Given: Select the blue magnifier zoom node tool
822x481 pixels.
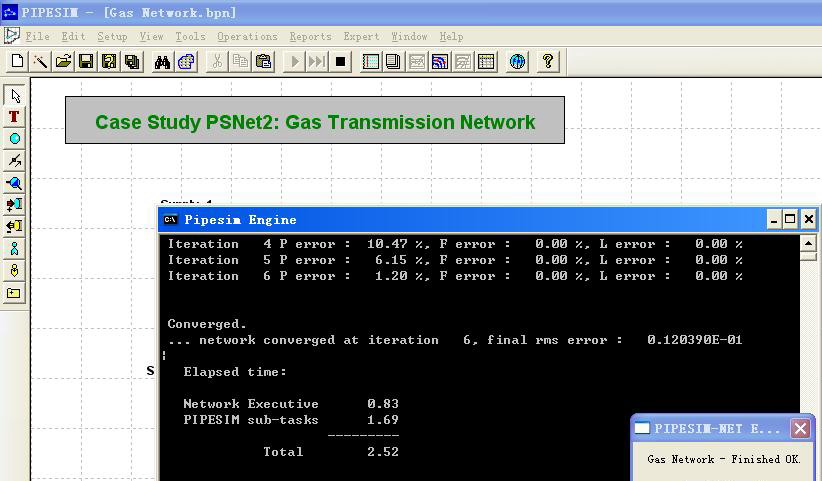Looking at the screenshot, I should point(14,183).
